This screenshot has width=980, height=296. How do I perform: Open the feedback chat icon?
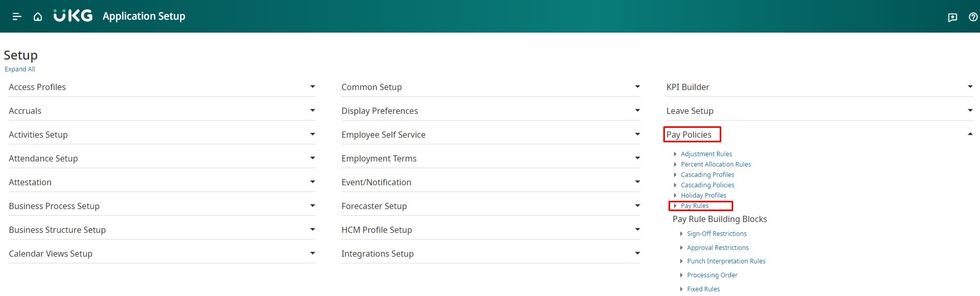point(952,17)
